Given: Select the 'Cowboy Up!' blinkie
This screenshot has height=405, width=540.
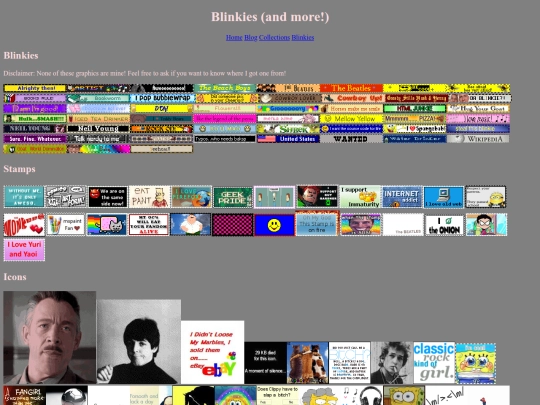Looking at the screenshot, I should pyautogui.click(x=351, y=98).
